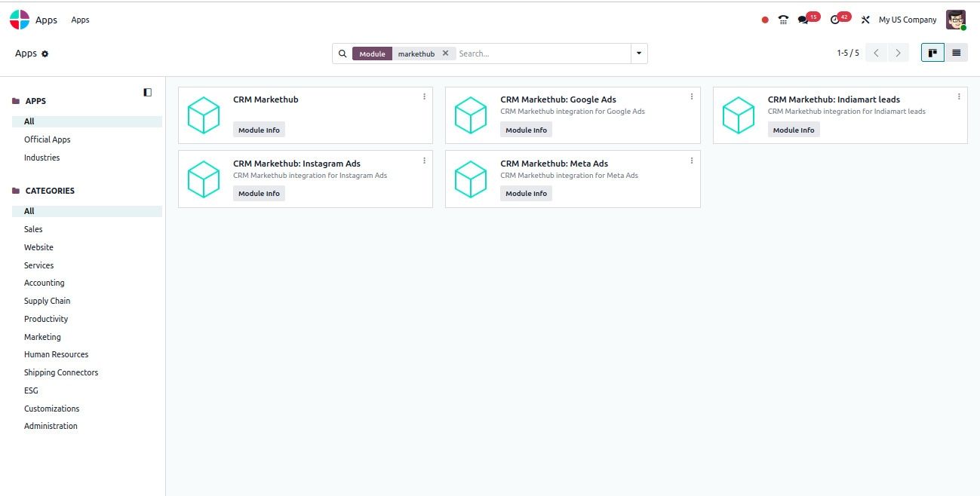Filter by Human Resources category
The image size is (980, 496).
(56, 354)
